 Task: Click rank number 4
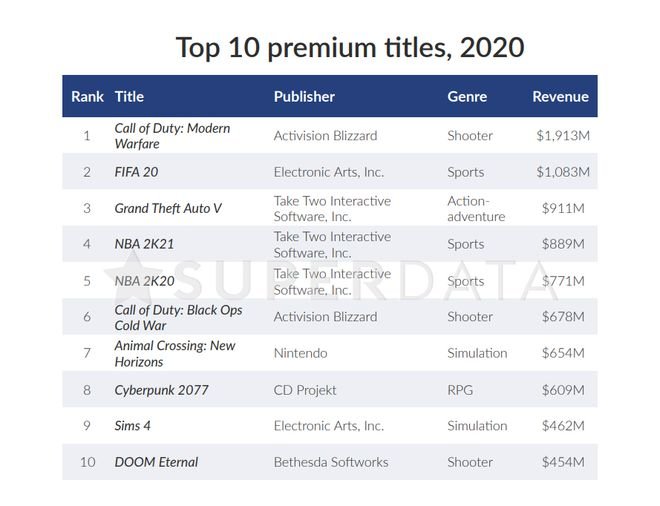pos(87,244)
